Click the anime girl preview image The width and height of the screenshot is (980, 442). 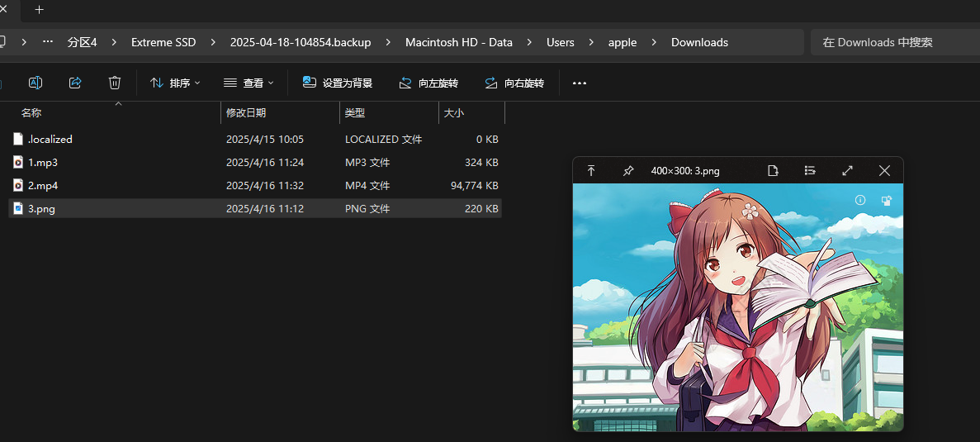(x=738, y=307)
